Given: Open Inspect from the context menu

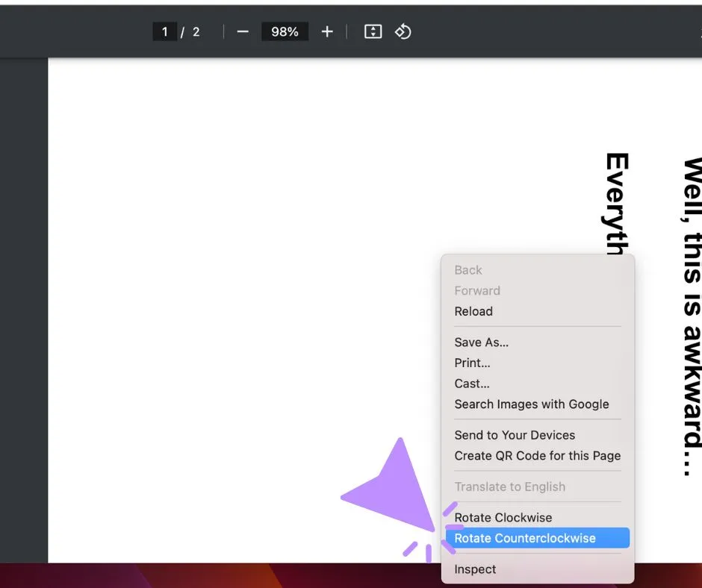Looking at the screenshot, I should coord(475,569).
